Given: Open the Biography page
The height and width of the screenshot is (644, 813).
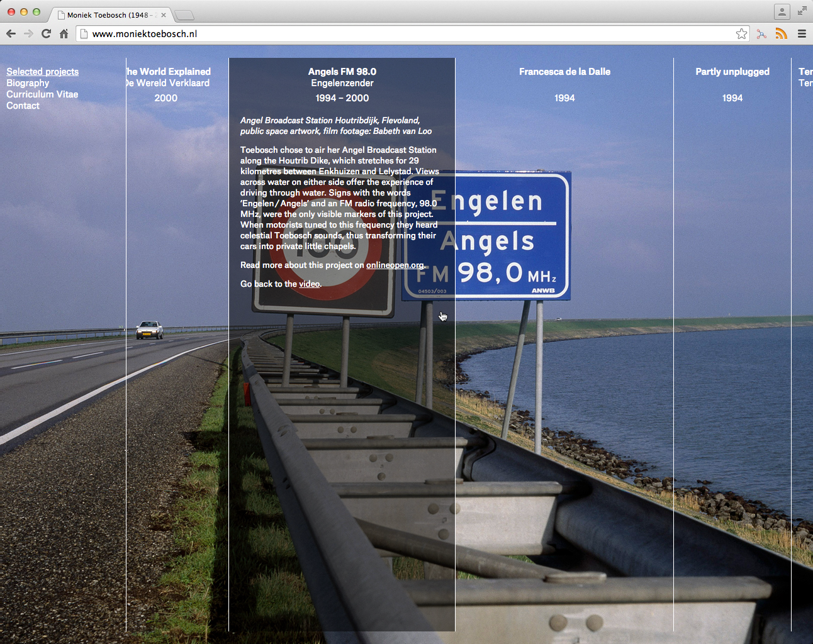Looking at the screenshot, I should pos(28,83).
